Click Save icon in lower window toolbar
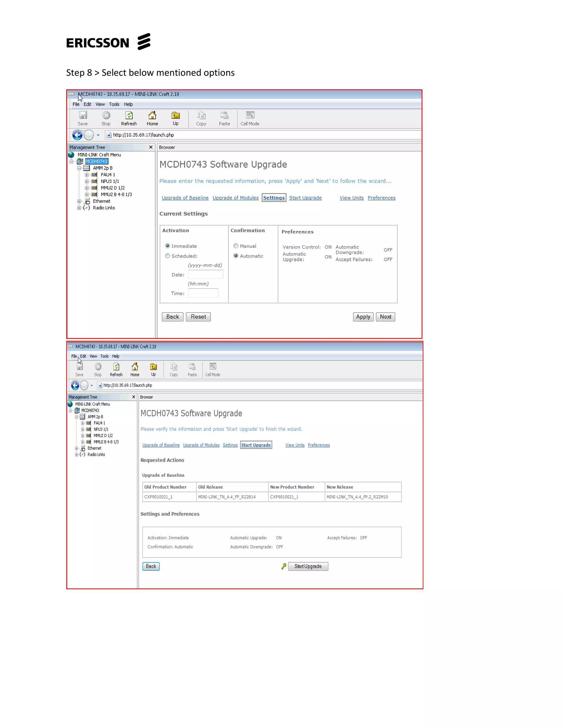This screenshot has height=728, width=563. (x=79, y=367)
